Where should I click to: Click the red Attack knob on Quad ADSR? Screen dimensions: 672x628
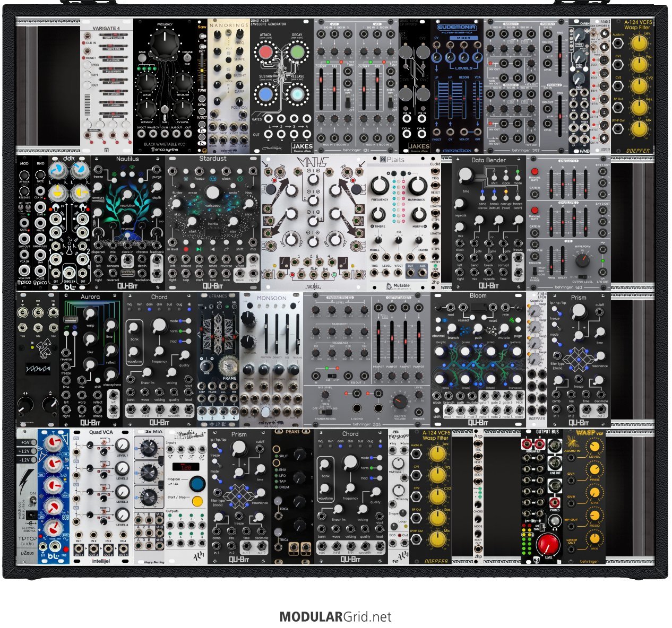pyautogui.click(x=265, y=53)
